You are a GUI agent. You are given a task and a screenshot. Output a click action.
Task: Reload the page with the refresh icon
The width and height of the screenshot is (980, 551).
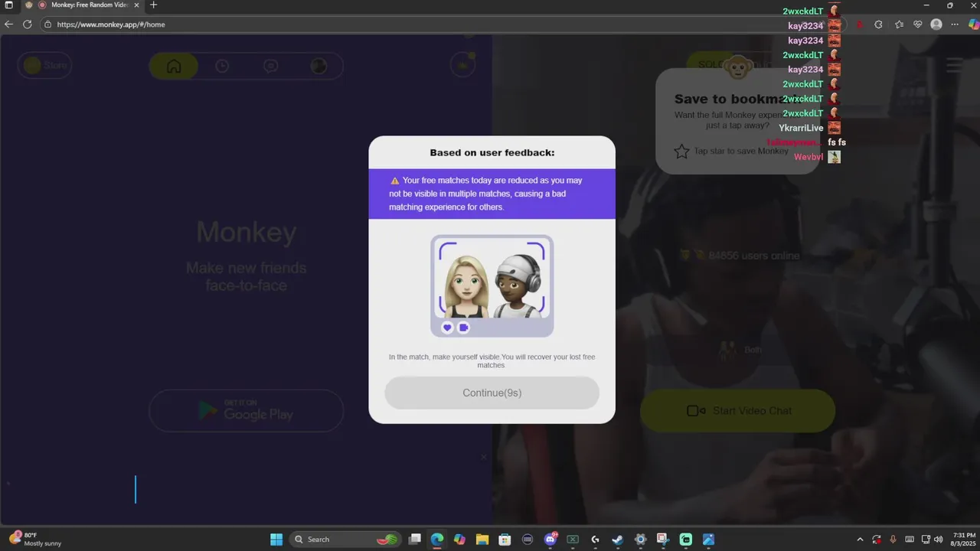[28, 24]
